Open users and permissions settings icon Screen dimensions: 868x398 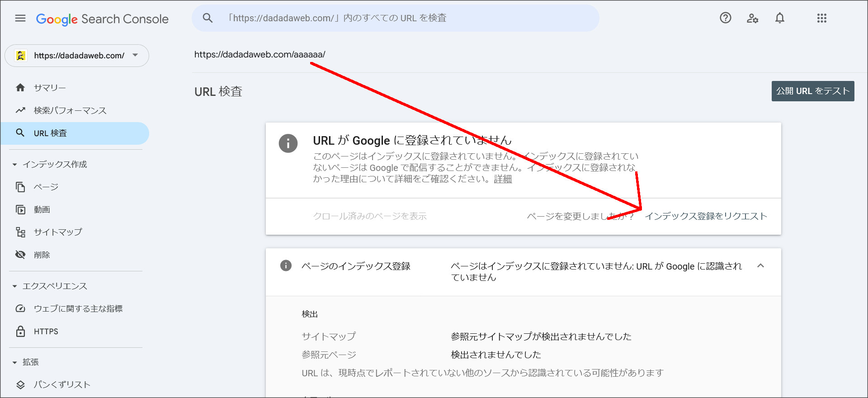pos(752,18)
